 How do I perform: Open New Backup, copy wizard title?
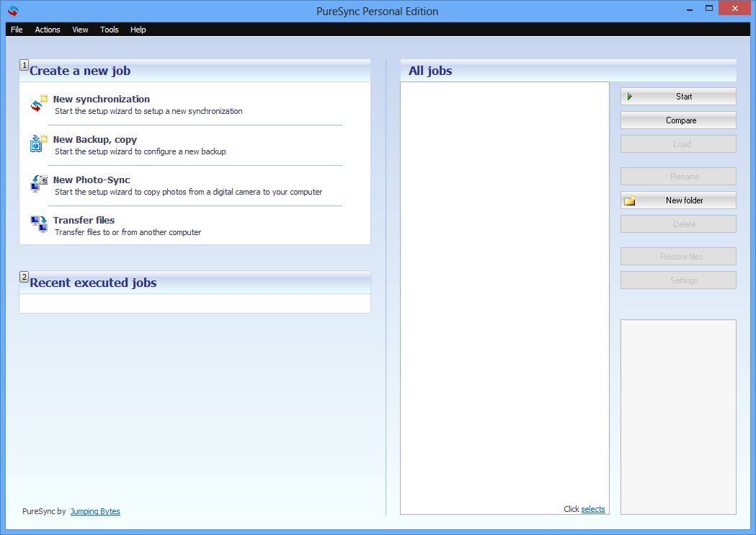(x=95, y=139)
